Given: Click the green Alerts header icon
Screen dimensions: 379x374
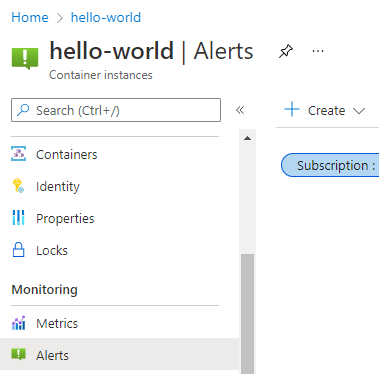Looking at the screenshot, I should tap(25, 58).
